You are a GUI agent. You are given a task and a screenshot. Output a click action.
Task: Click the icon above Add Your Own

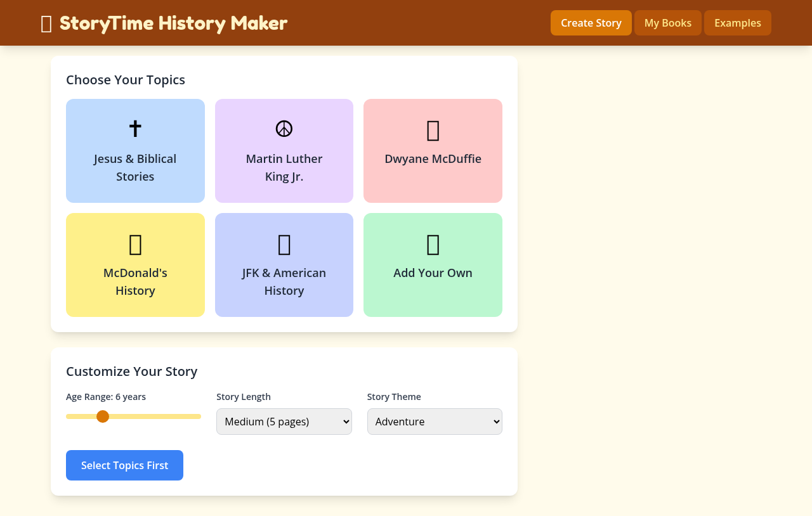point(433,244)
